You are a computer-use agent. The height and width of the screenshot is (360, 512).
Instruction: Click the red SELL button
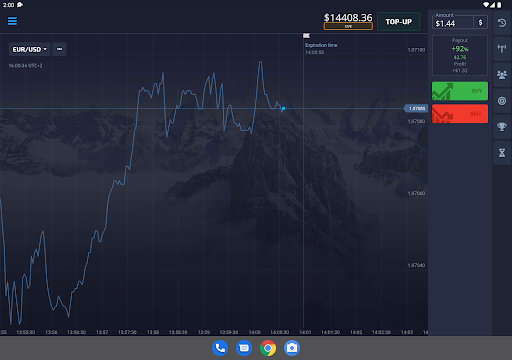click(x=460, y=114)
